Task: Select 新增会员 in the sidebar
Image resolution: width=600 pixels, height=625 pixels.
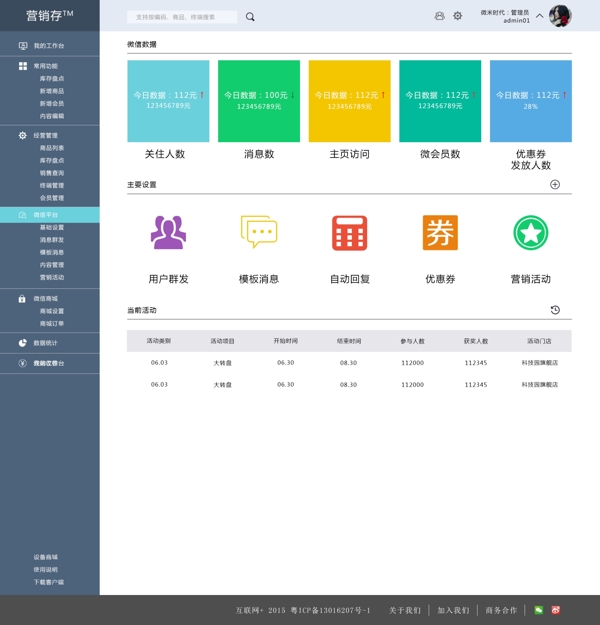Action: tap(52, 103)
